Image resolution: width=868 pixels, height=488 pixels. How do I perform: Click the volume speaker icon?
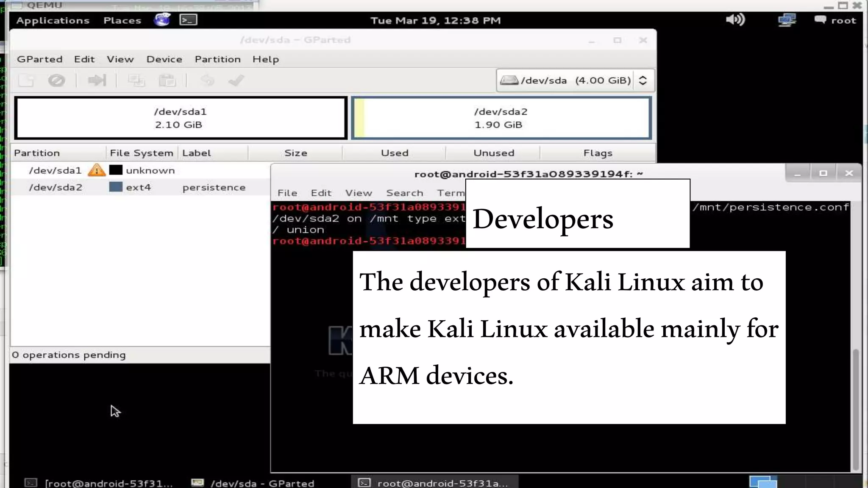(735, 20)
